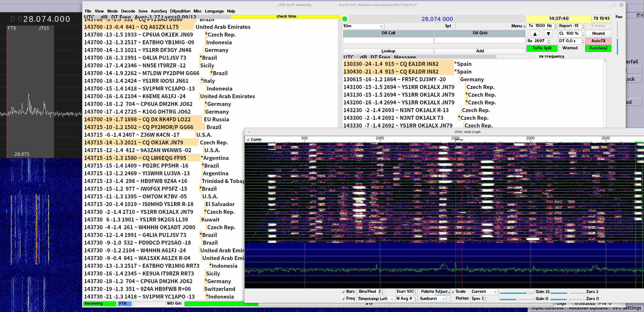The height and width of the screenshot is (312, 644).
Task: Click the TX 15/45 period button
Action: (601, 18)
